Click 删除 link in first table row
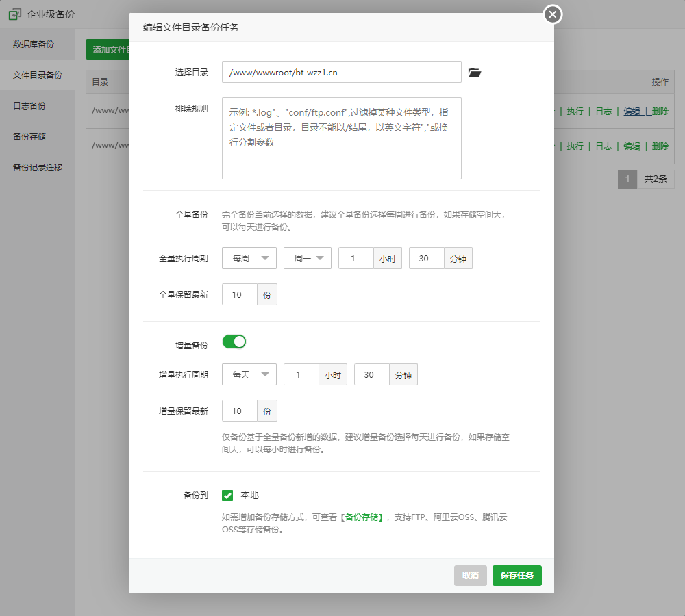 click(x=660, y=112)
